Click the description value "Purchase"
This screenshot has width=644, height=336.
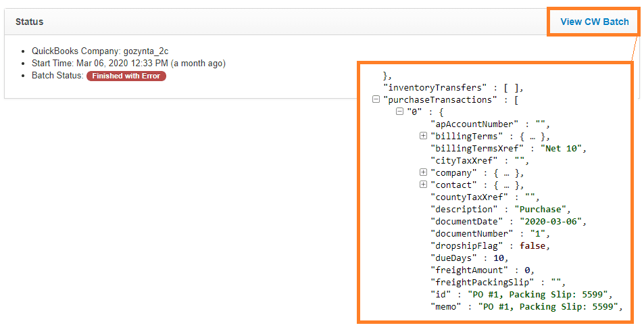(543, 209)
